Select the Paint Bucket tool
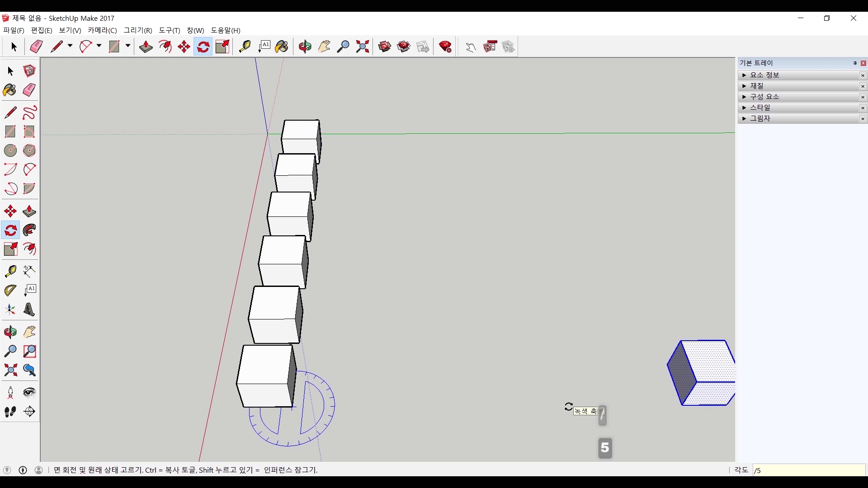The height and width of the screenshot is (488, 868). pyautogui.click(x=10, y=90)
